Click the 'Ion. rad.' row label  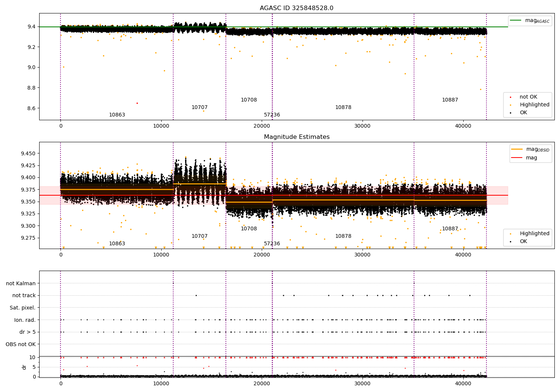tap(25, 320)
